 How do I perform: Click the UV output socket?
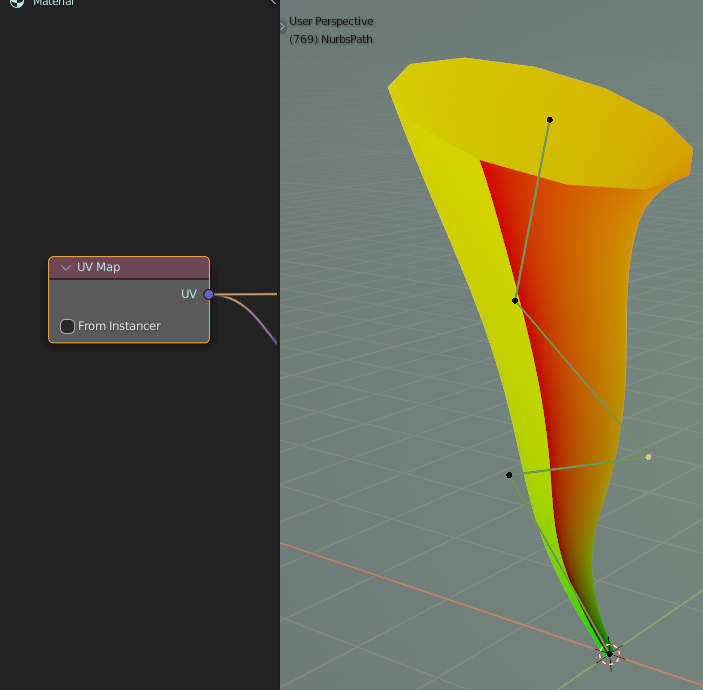208,294
